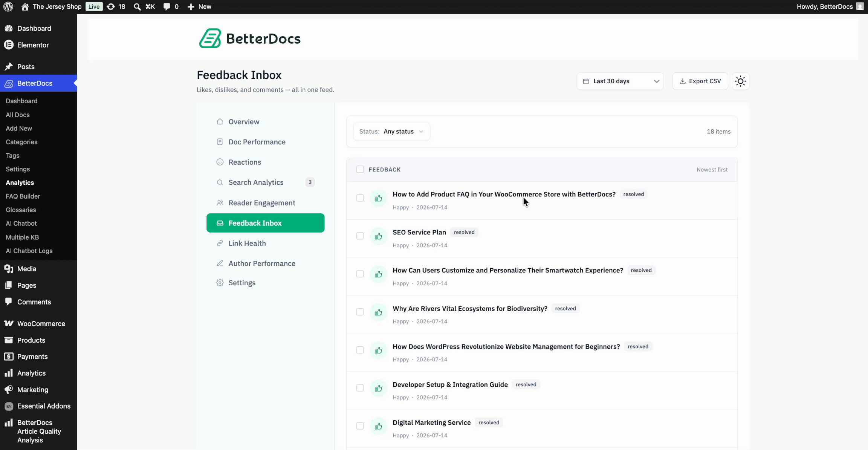868x450 pixels.
Task: Open FAQ Builder submenu link
Action: [x=23, y=196]
